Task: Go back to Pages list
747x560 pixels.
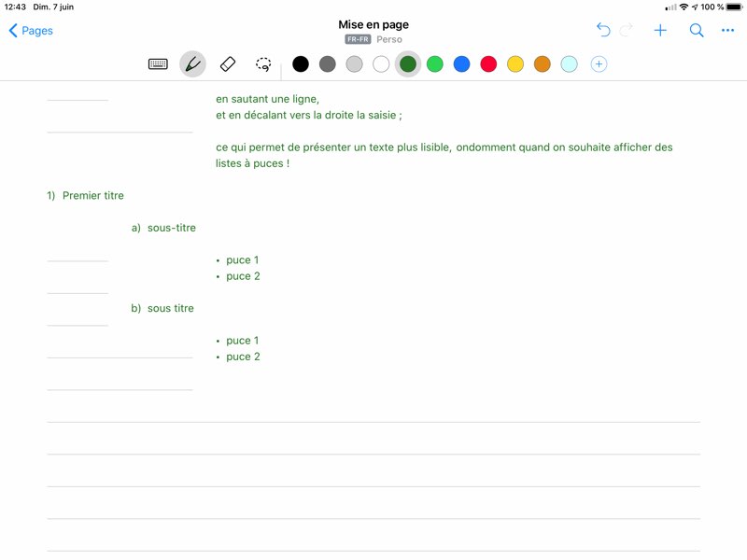Action: pyautogui.click(x=31, y=31)
